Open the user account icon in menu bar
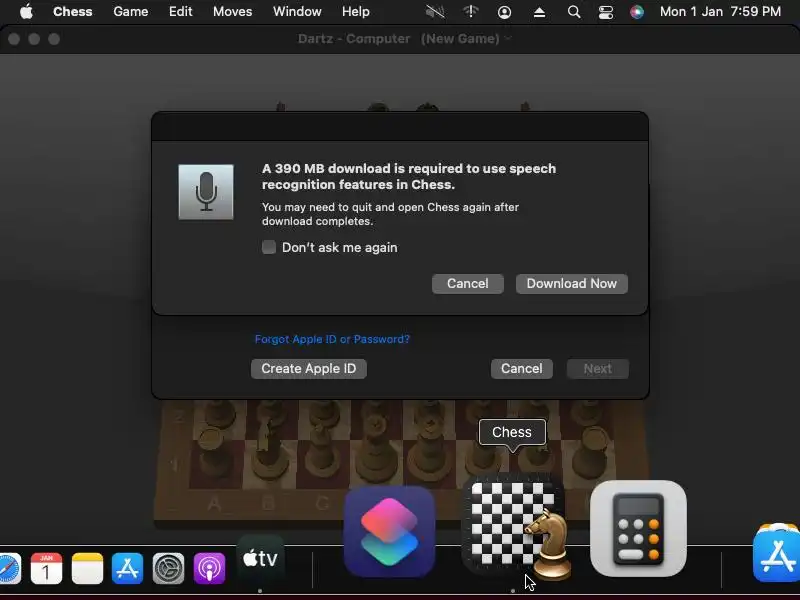This screenshot has height=600, width=800. click(504, 12)
